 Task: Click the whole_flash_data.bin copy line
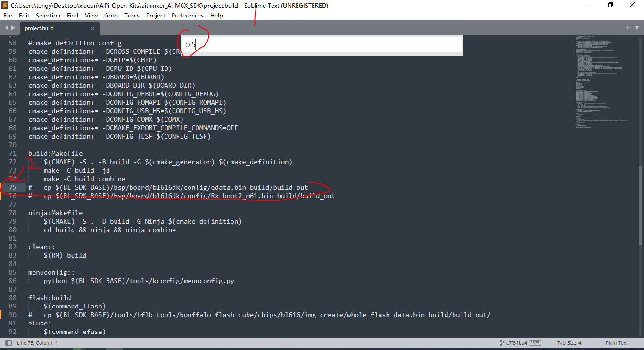[x=260, y=315]
